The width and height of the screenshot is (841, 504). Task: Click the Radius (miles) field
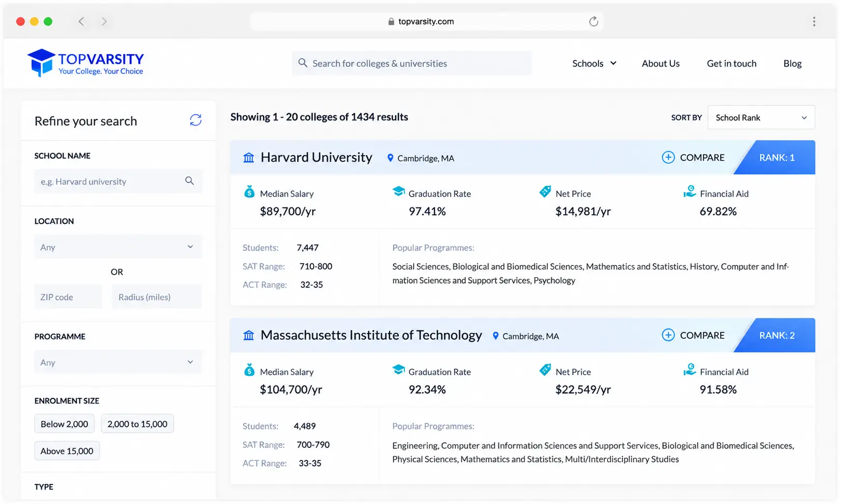157,297
